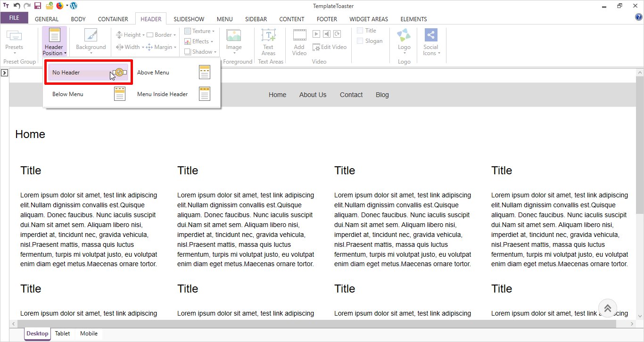Open the Logo dropdown
This screenshot has width=644, height=342.
click(x=404, y=42)
